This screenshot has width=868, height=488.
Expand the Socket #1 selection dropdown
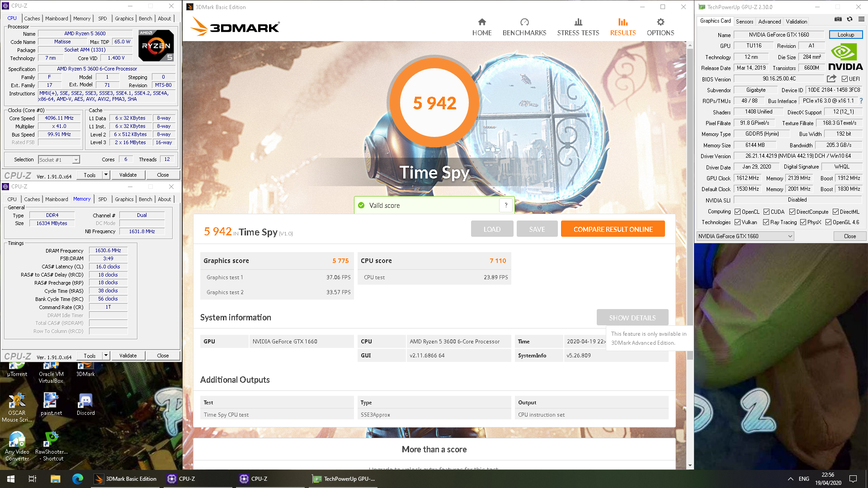[x=76, y=160]
